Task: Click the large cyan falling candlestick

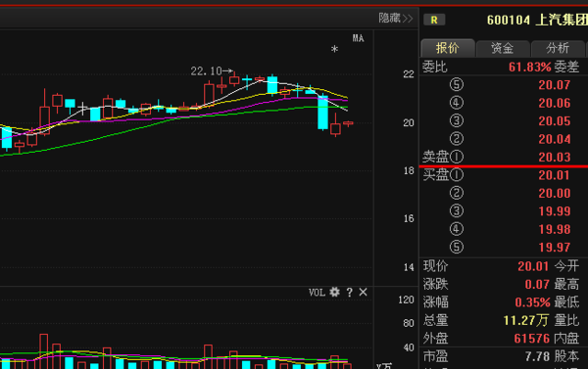Action: pyautogui.click(x=322, y=113)
